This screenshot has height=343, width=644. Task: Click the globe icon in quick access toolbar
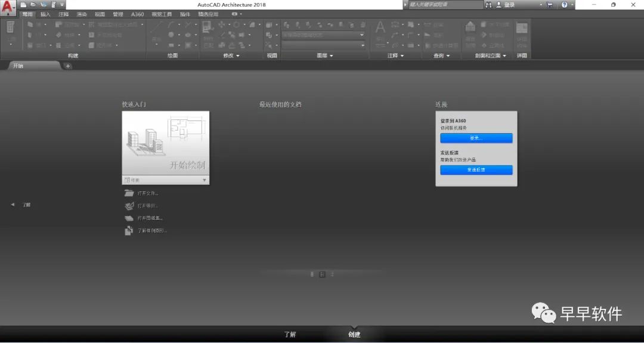(x=44, y=5)
